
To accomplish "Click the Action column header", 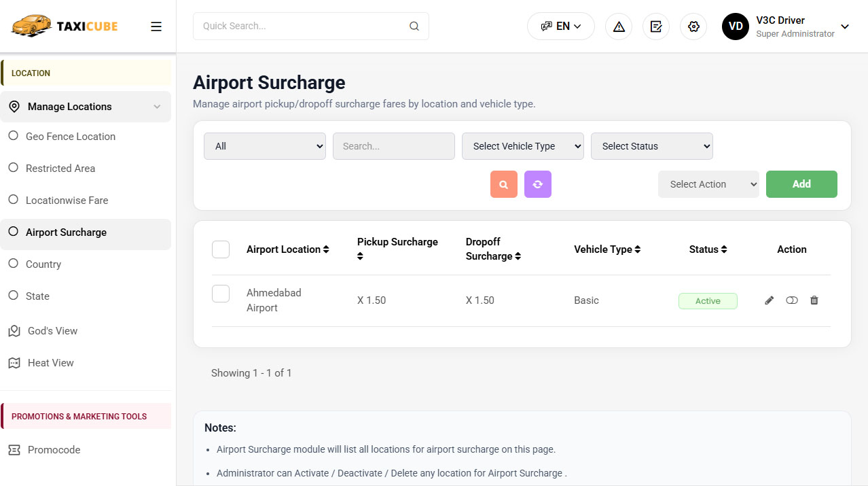I will 792,249.
